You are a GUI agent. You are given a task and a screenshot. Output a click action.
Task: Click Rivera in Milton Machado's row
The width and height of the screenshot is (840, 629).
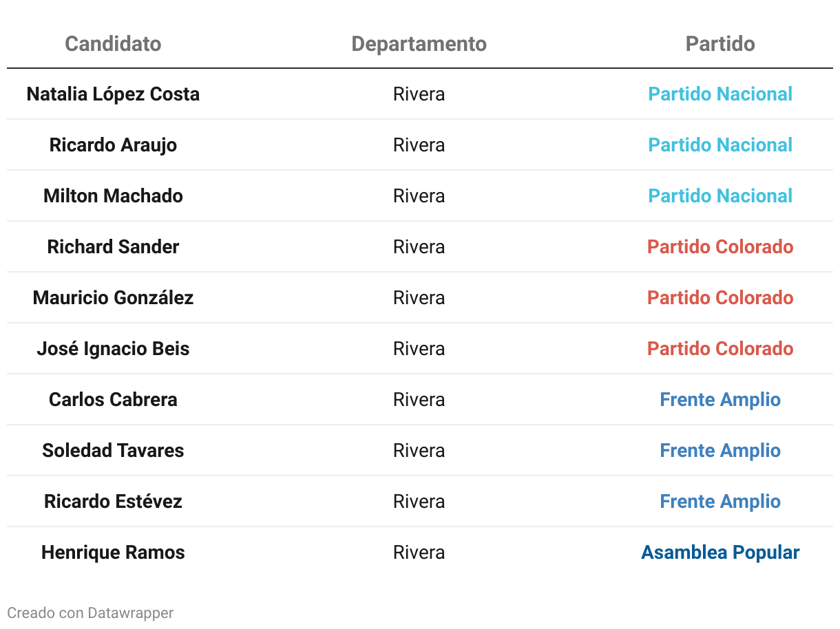coord(419,196)
